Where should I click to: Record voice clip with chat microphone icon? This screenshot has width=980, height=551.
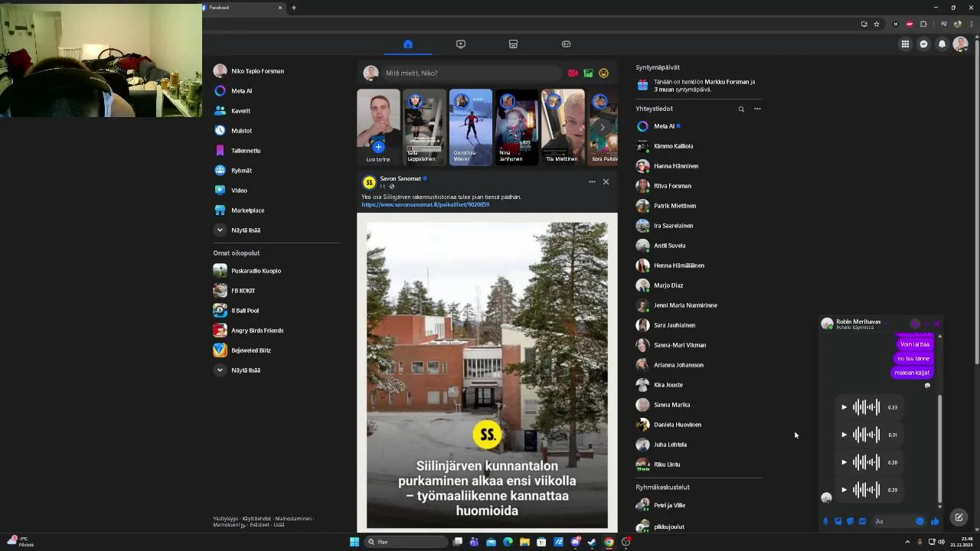[825, 521]
